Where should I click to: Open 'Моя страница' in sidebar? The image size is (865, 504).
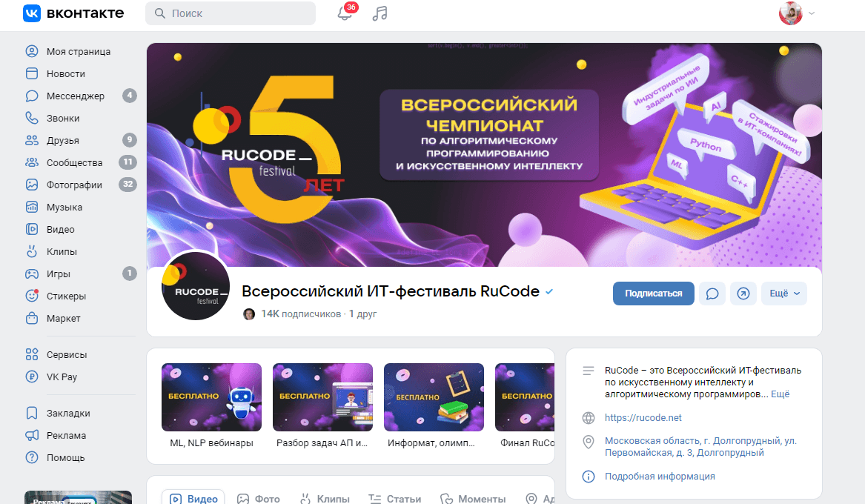[79, 51]
